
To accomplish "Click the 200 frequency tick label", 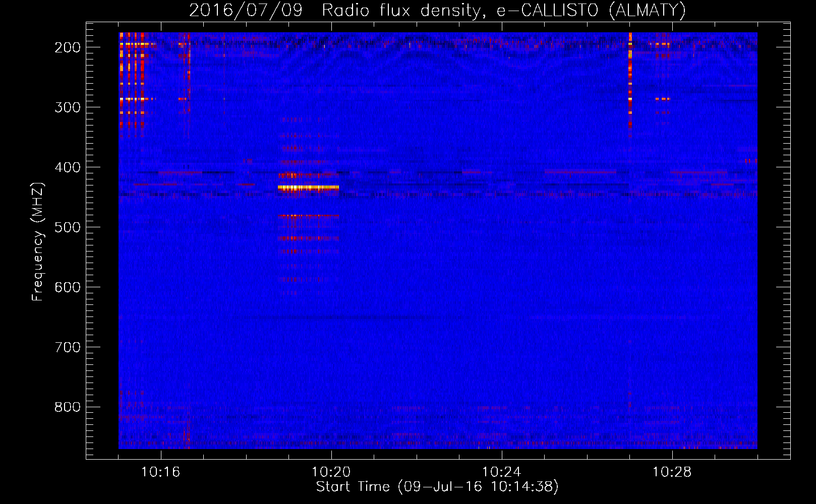I will 68,47.
